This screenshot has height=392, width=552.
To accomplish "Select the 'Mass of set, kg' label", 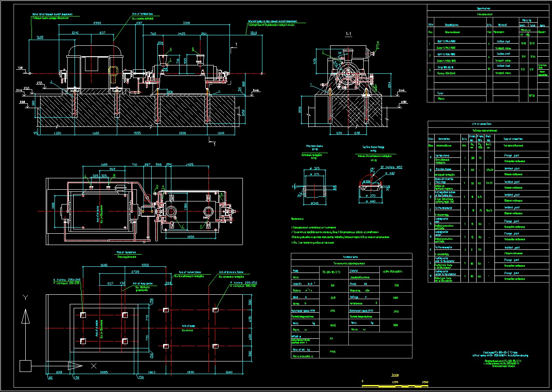I will pyautogui.click(x=301, y=350).
